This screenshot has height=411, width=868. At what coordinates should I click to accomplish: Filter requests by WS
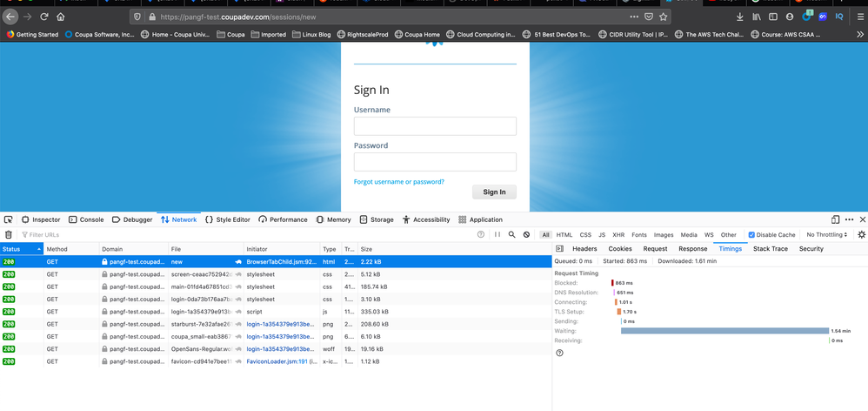(x=709, y=235)
